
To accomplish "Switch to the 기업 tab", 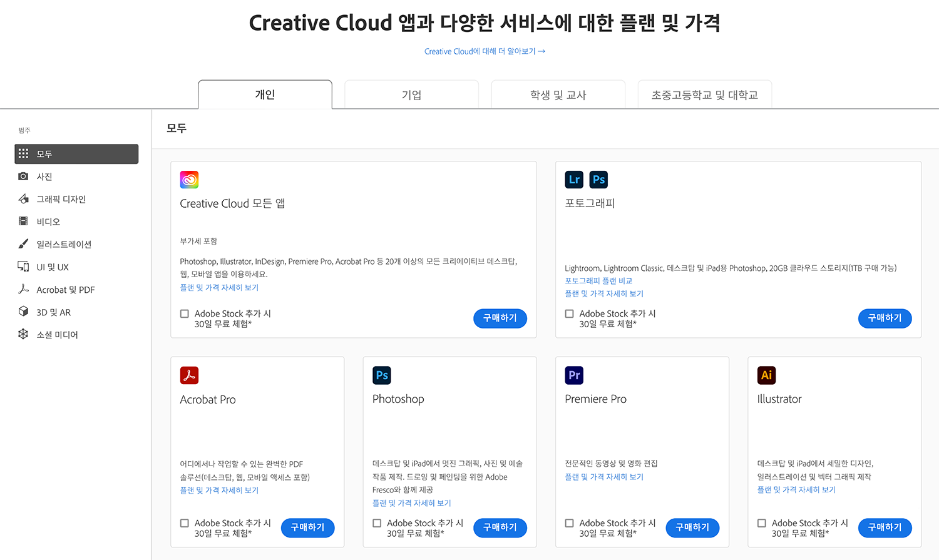I will tap(411, 95).
